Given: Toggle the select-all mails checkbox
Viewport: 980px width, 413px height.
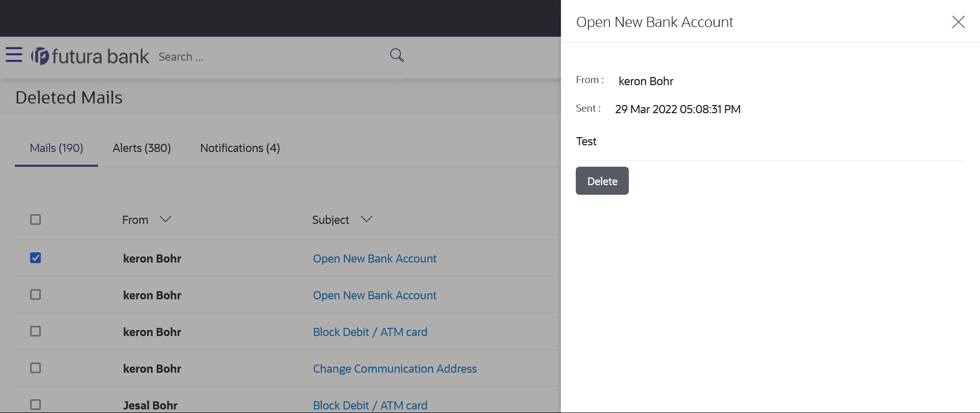Looking at the screenshot, I should coord(35,220).
